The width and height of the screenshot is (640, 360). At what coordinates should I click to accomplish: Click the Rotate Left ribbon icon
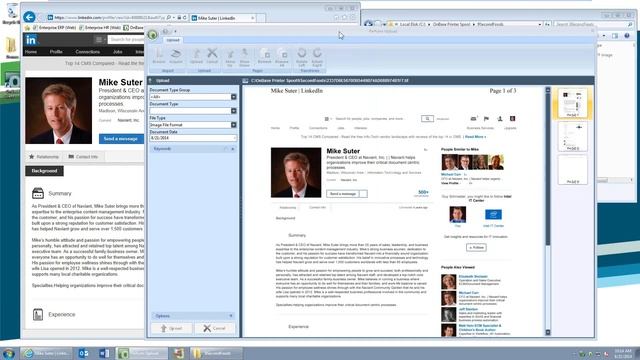pyautogui.click(x=302, y=58)
